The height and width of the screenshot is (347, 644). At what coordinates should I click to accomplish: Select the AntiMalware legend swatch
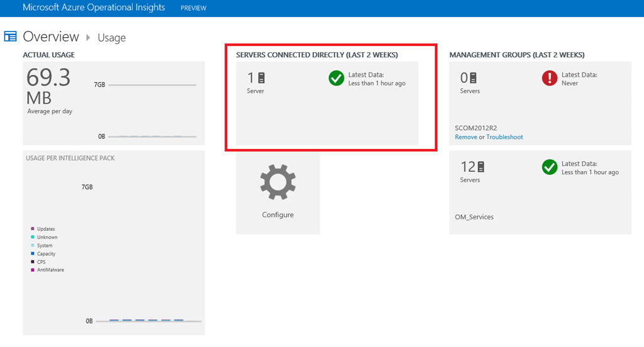[33, 270]
